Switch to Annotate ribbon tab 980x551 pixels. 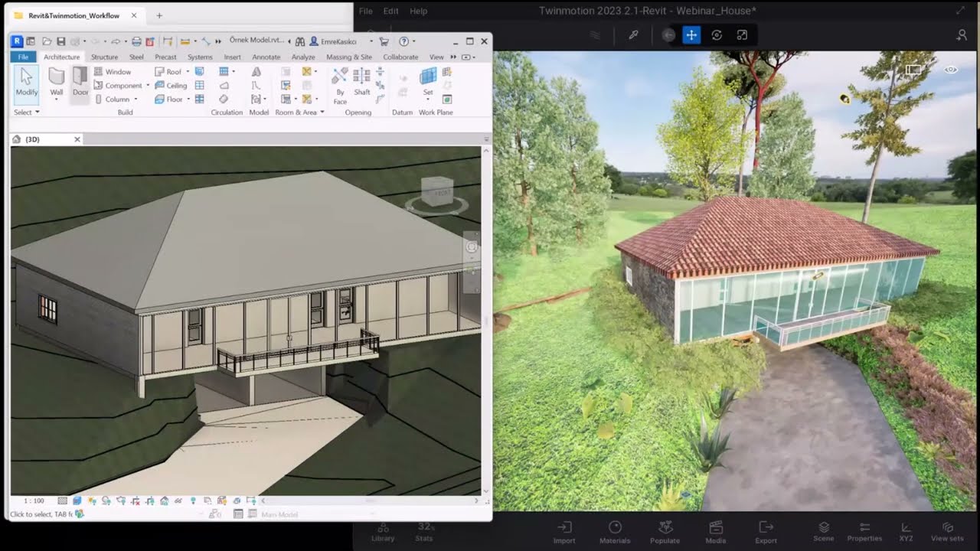(266, 57)
